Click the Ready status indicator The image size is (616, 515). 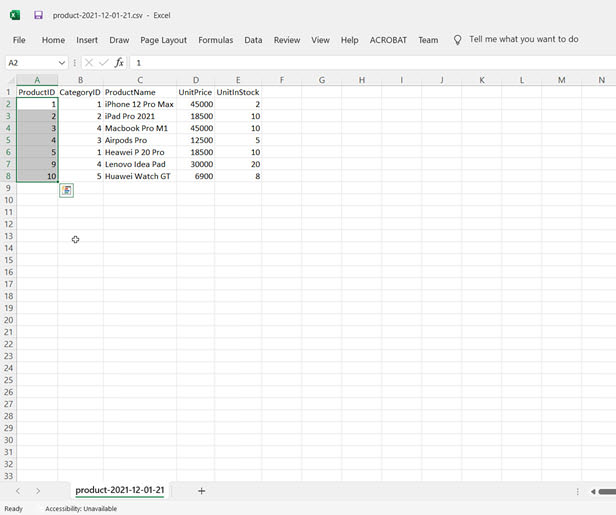pyautogui.click(x=13, y=509)
